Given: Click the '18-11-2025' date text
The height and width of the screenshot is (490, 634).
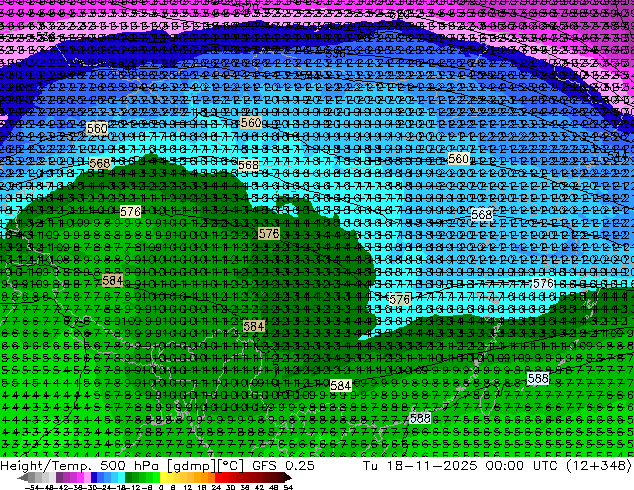Looking at the screenshot, I should (432, 465).
